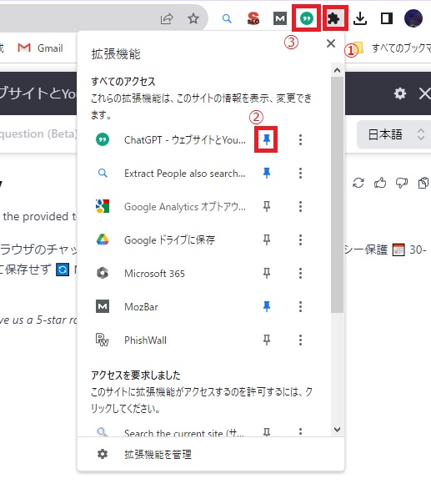
Task: Click thumbs-up on the summary
Action: point(380,183)
